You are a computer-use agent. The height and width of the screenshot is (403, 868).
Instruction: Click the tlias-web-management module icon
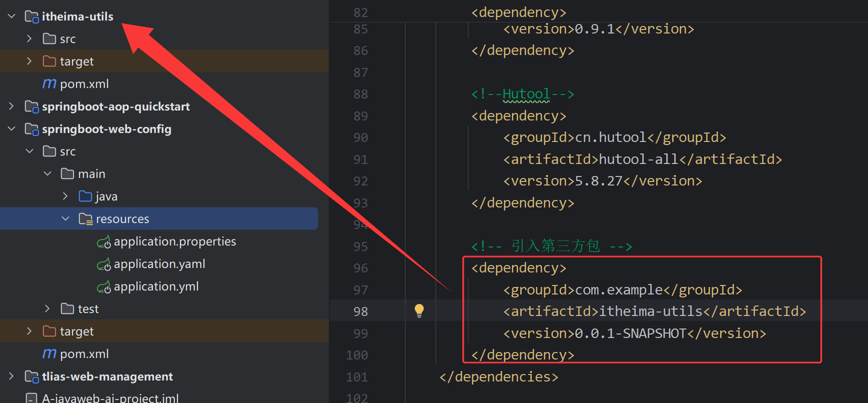click(x=31, y=376)
